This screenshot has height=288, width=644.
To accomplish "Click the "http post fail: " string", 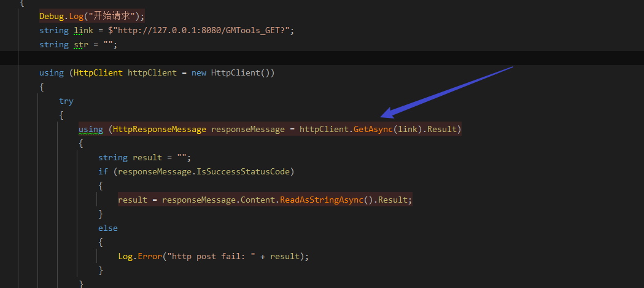I will click(x=211, y=256).
